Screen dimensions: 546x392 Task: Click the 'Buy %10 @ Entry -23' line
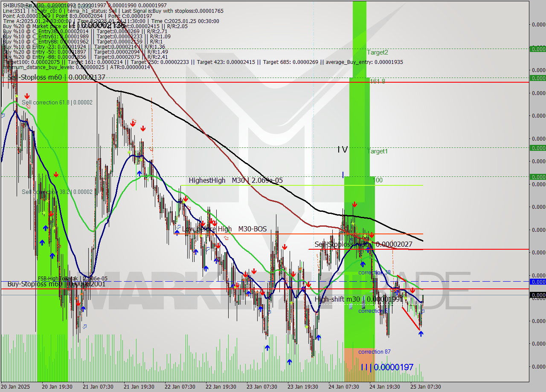coord(84,46)
